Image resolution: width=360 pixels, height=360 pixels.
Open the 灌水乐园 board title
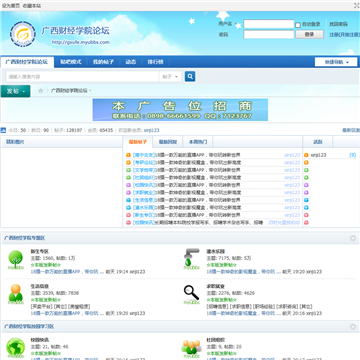[x=216, y=251]
